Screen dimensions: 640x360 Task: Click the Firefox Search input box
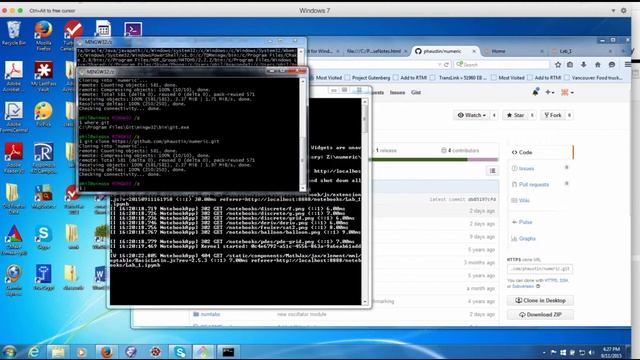point(502,64)
